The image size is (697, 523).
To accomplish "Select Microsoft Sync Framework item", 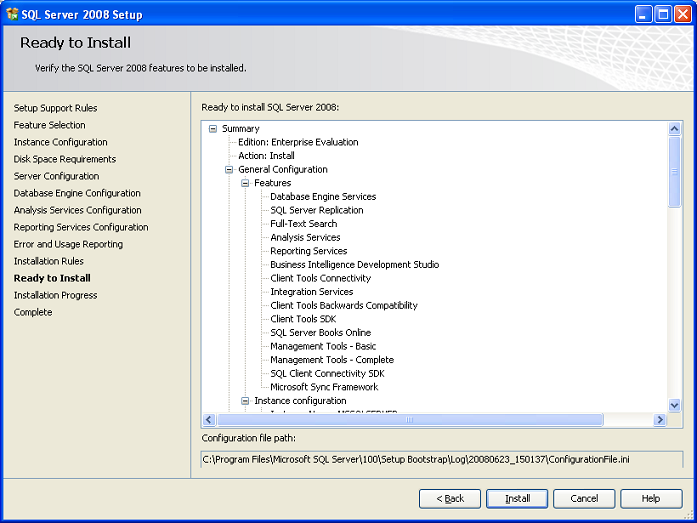I will tap(324, 387).
